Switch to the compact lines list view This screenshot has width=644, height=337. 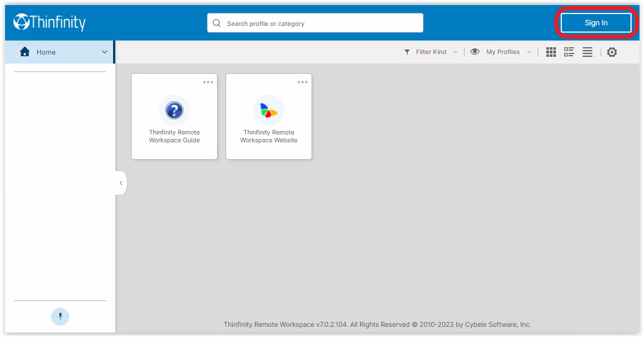click(x=587, y=52)
